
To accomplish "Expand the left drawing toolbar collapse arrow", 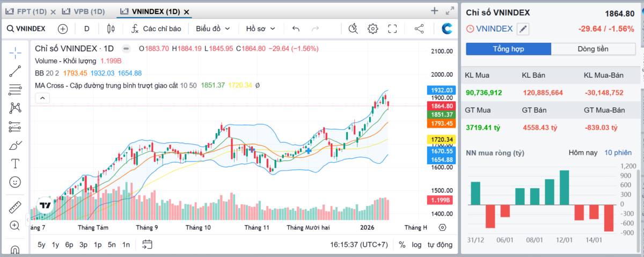I will [27, 220].
